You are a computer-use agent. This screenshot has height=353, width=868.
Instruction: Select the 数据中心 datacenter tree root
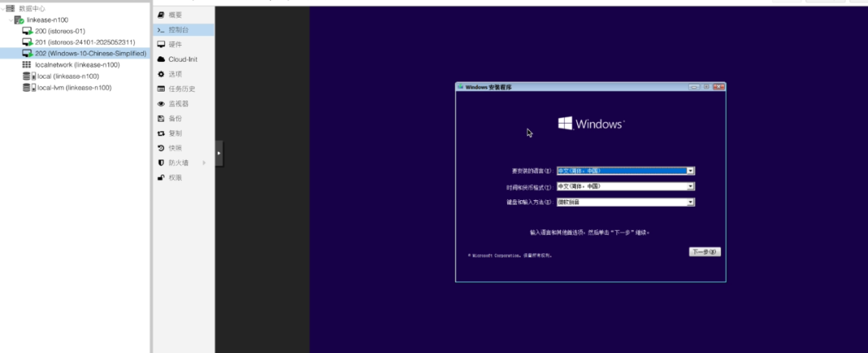(32, 8)
